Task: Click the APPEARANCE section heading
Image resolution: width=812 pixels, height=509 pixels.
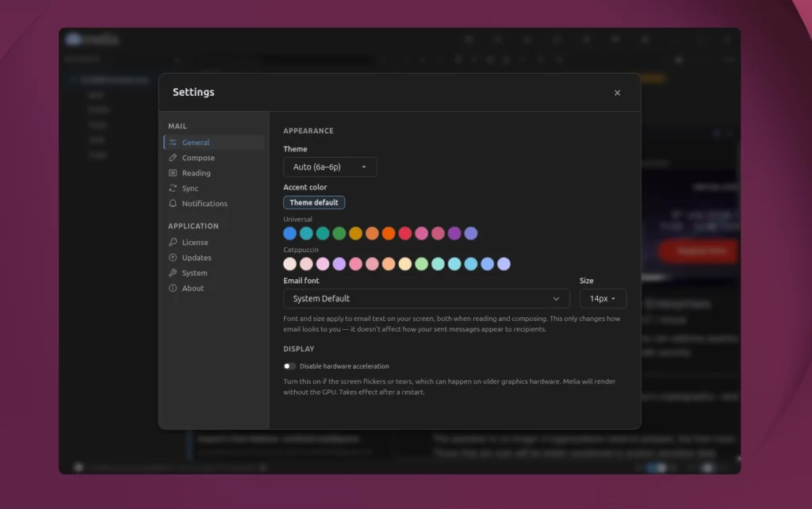Action: click(x=308, y=131)
